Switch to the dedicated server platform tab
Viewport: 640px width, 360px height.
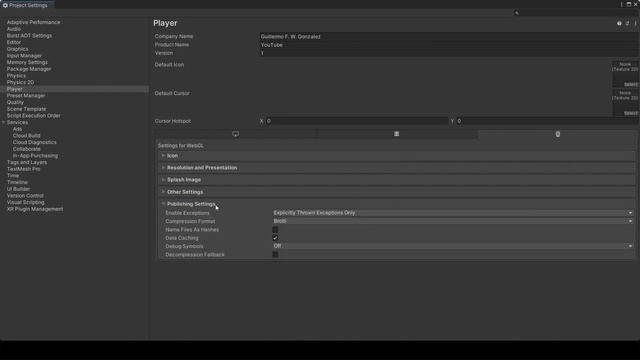click(x=396, y=134)
